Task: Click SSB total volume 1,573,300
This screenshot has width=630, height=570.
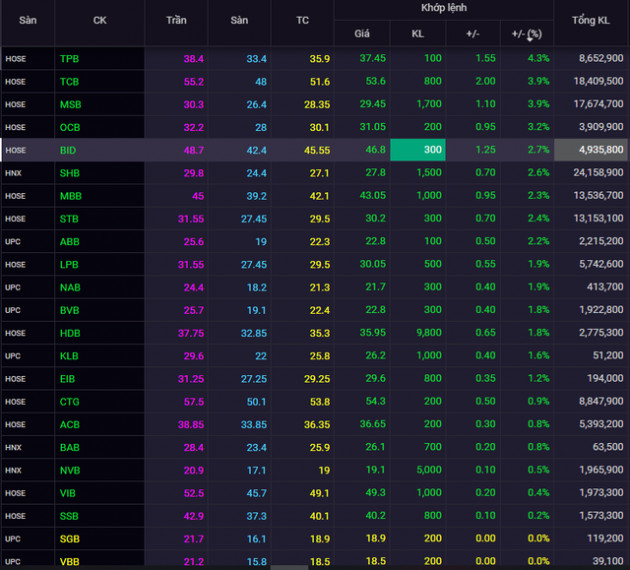Action: pyautogui.click(x=601, y=516)
